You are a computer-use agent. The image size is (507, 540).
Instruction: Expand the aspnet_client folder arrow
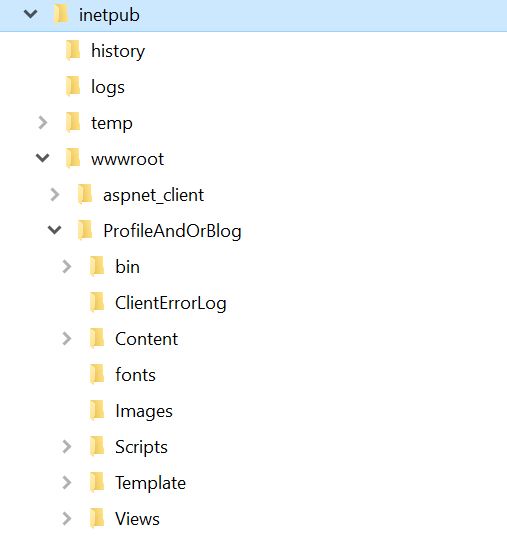click(55, 194)
